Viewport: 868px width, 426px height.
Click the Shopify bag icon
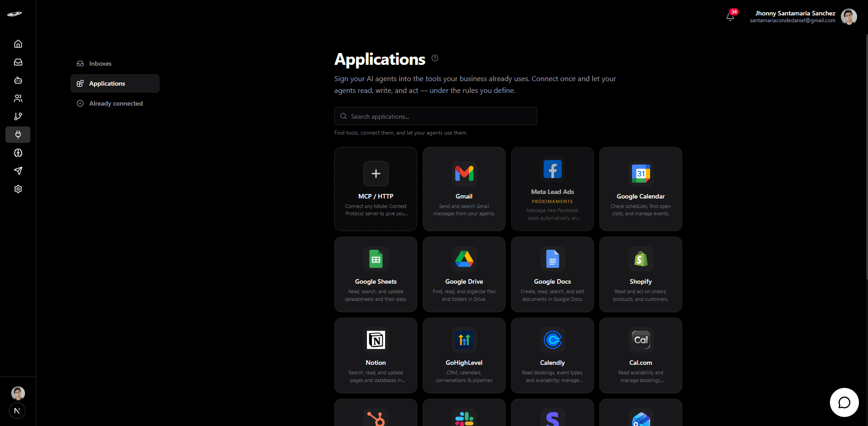tap(641, 259)
